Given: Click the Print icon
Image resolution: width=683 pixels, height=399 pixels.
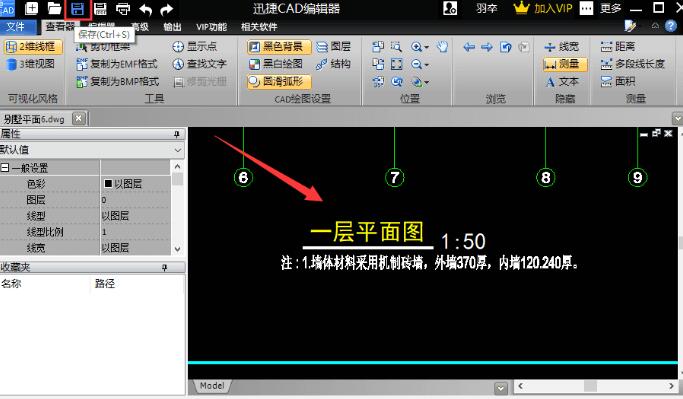Looking at the screenshot, I should pyautogui.click(x=123, y=9).
